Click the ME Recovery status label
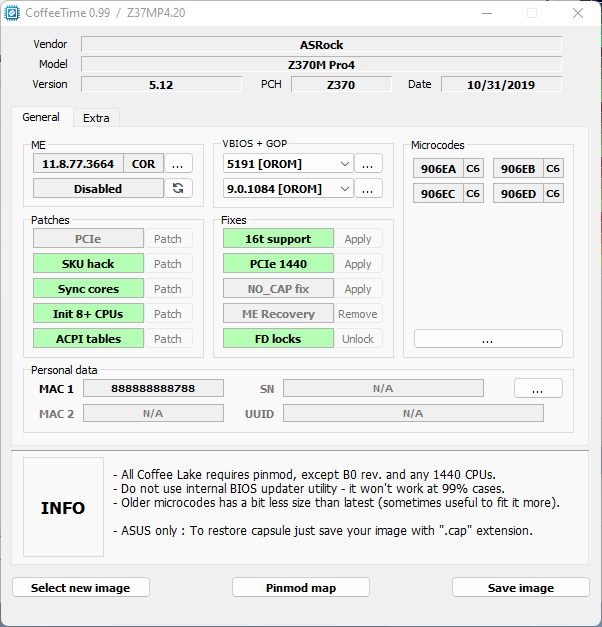 [278, 314]
